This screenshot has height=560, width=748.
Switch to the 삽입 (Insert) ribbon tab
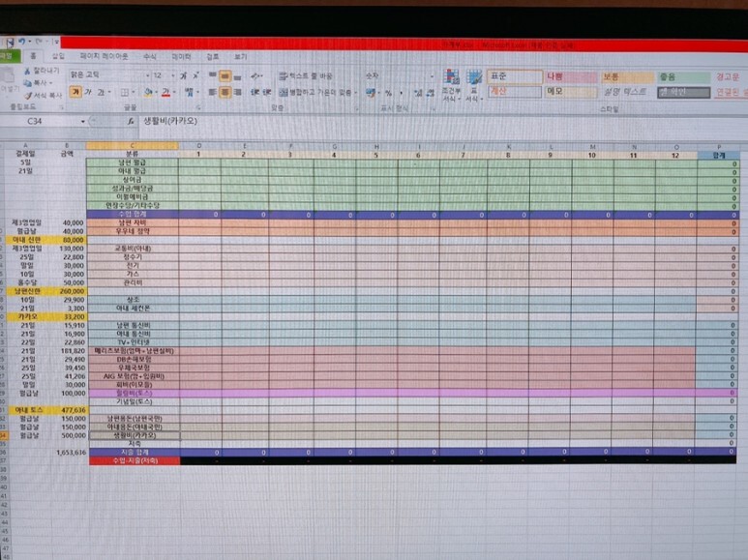(58, 56)
